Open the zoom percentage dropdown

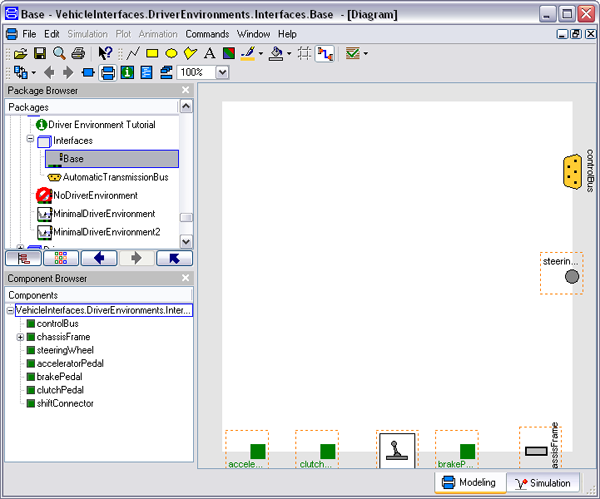(222, 72)
